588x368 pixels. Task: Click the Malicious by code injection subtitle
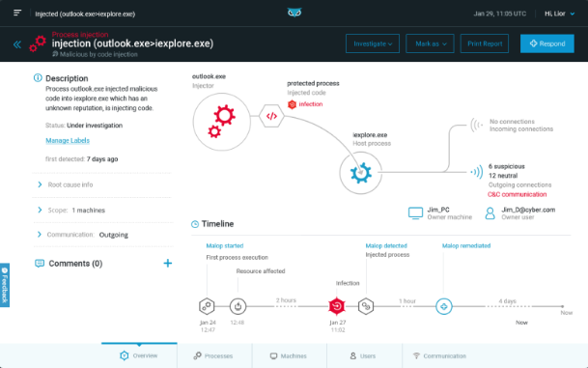95,54
